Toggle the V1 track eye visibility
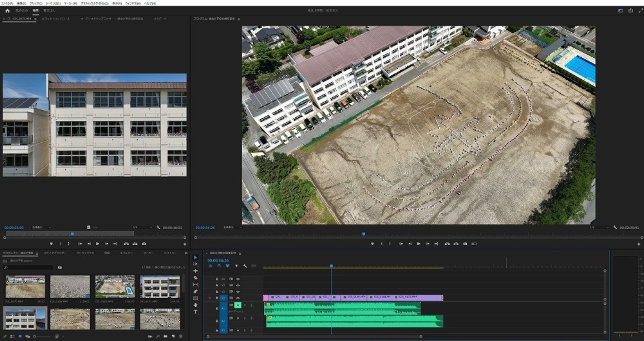The width and height of the screenshot is (644, 341). click(x=238, y=298)
